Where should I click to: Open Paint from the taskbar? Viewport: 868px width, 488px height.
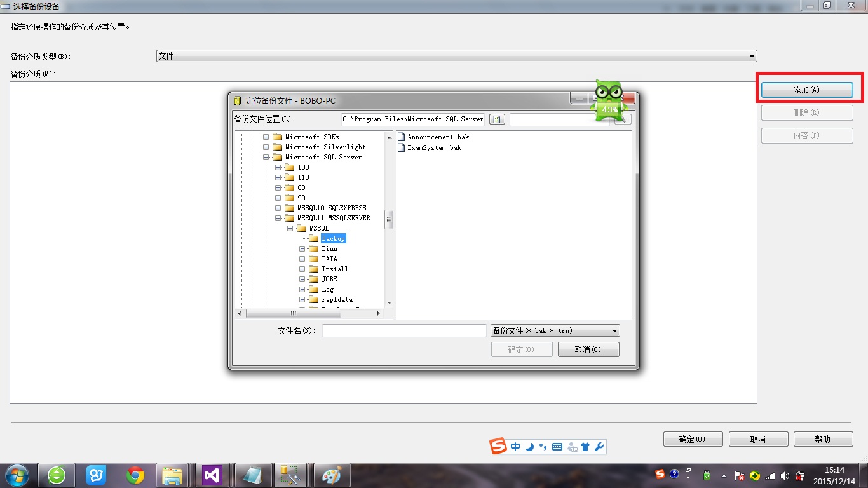tap(330, 475)
